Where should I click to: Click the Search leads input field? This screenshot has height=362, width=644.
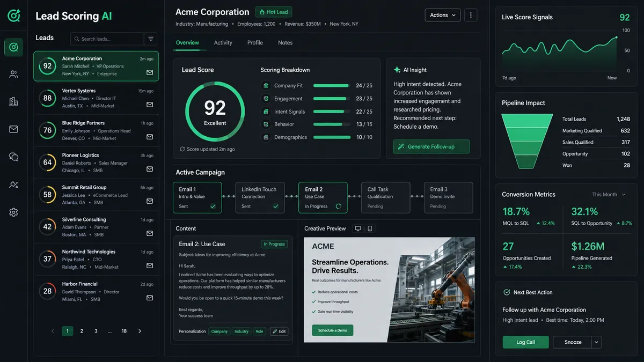point(107,39)
